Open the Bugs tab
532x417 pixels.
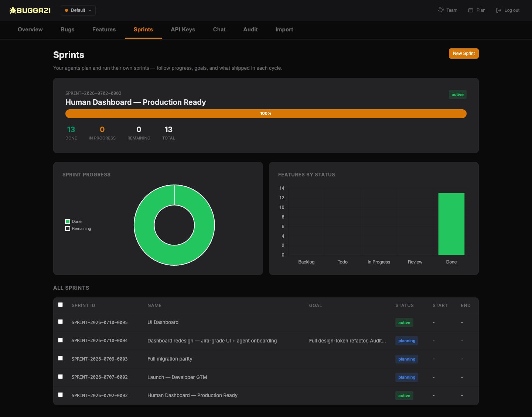68,30
